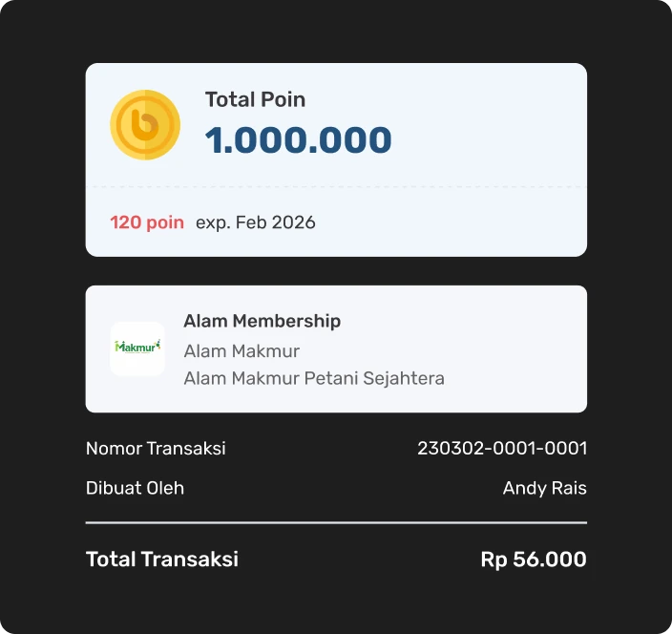This screenshot has width=672, height=634.
Task: Click transaction number 230302-0001-0001
Action: tap(502, 448)
